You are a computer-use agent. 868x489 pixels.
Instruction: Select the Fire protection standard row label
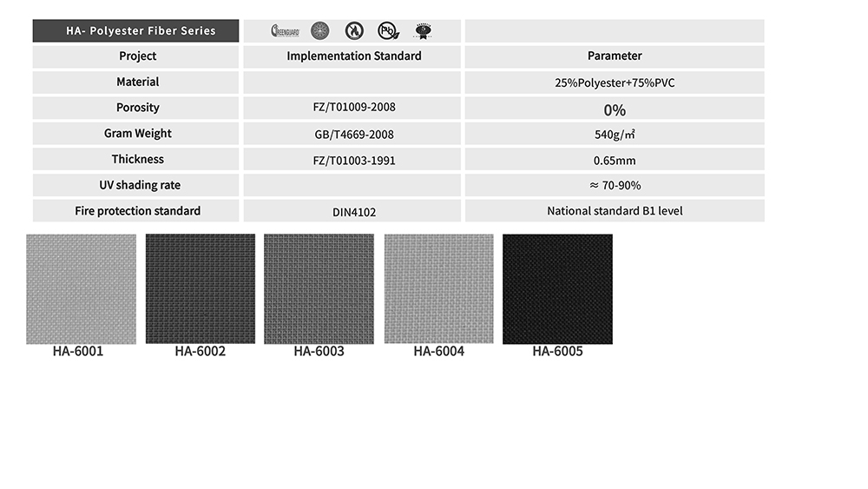(x=137, y=211)
